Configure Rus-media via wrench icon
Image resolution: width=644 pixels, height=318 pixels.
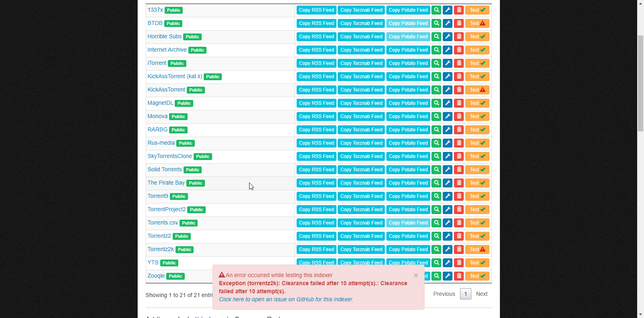click(x=448, y=143)
